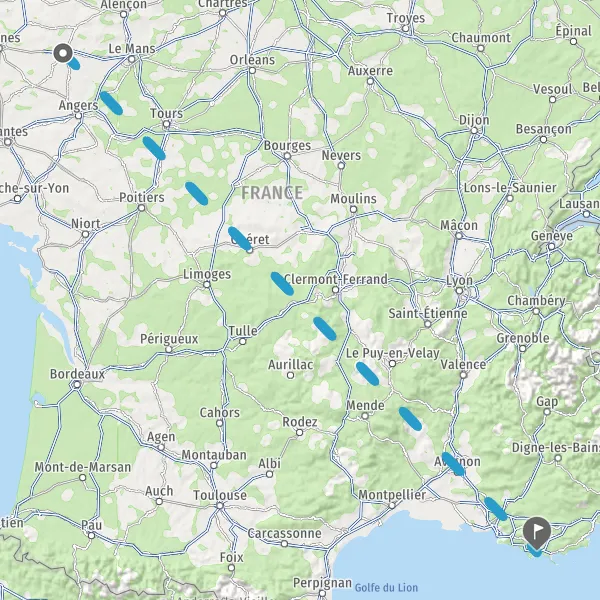Select the Poitiers city marker

pos(142,208)
